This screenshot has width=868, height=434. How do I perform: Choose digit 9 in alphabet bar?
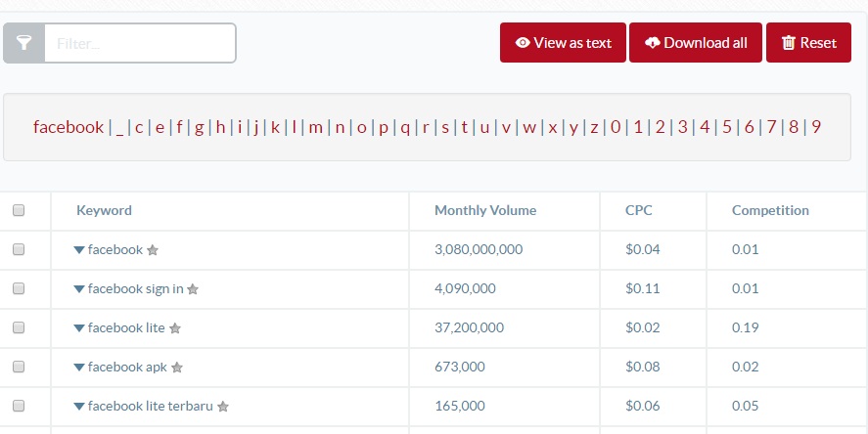pyautogui.click(x=816, y=127)
